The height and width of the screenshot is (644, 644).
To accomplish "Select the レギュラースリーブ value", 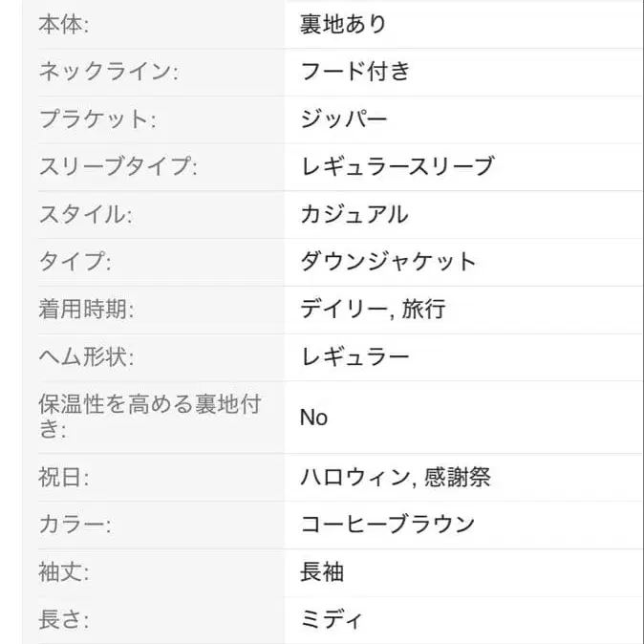I will [x=397, y=166].
